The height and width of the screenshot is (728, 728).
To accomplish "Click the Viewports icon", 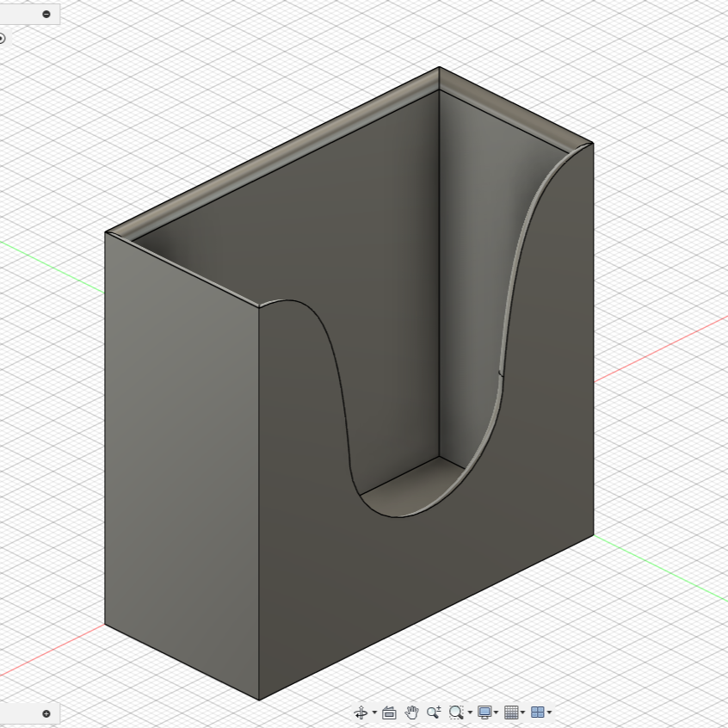I will pos(538,713).
